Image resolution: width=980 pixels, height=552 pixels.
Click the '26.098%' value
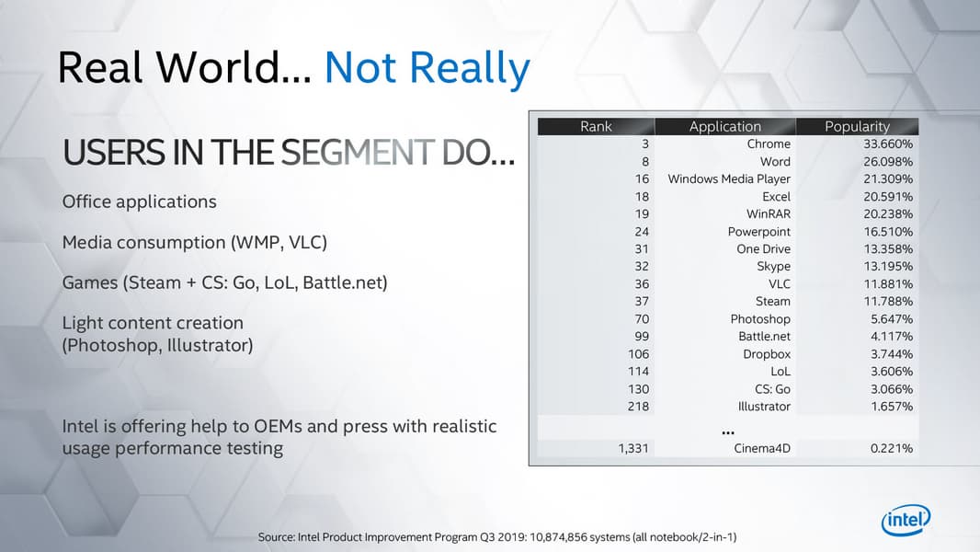(x=888, y=161)
